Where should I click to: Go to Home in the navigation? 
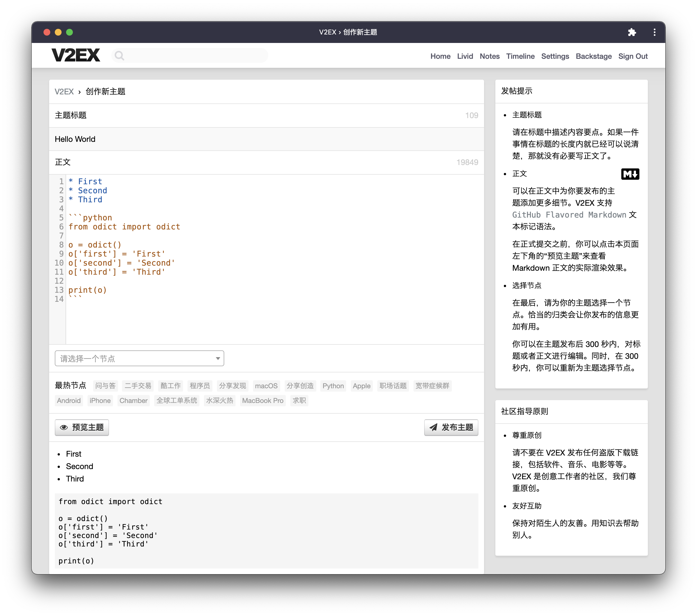point(440,56)
